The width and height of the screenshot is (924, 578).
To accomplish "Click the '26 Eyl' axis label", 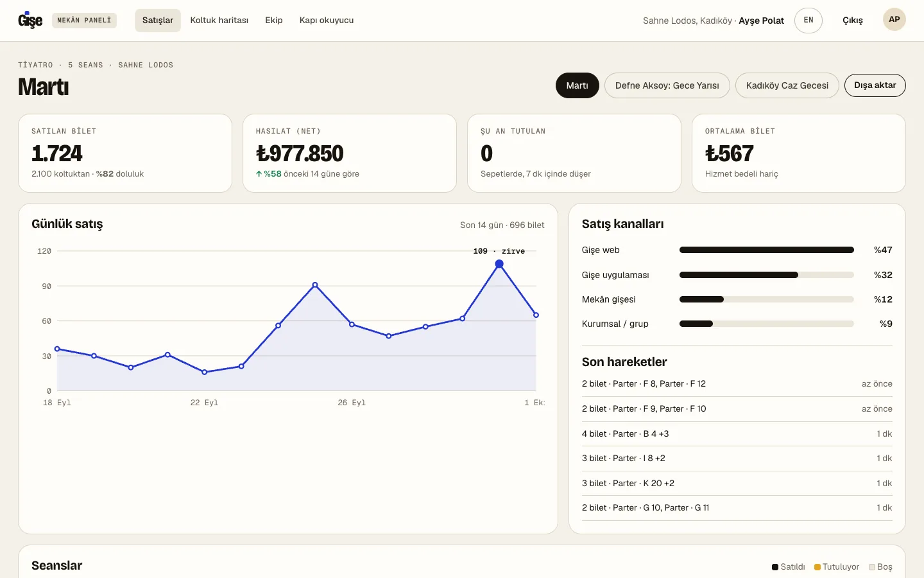I will point(352,403).
